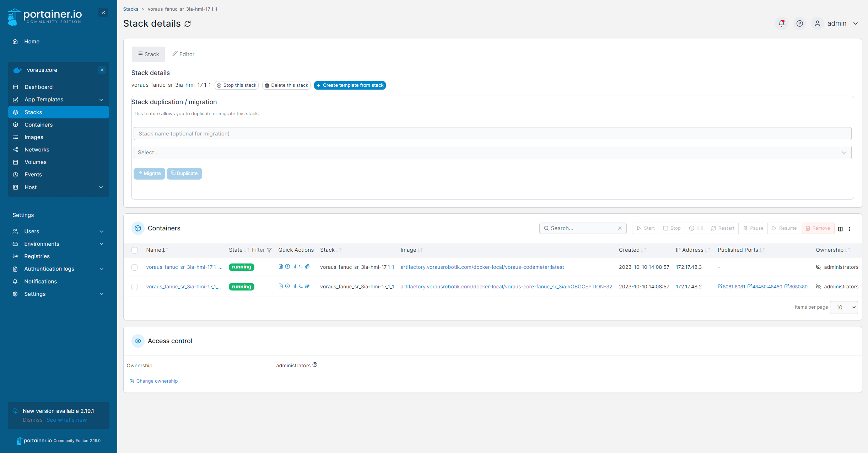Open the Items per page dropdown
This screenshot has height=453, width=868.
click(844, 307)
